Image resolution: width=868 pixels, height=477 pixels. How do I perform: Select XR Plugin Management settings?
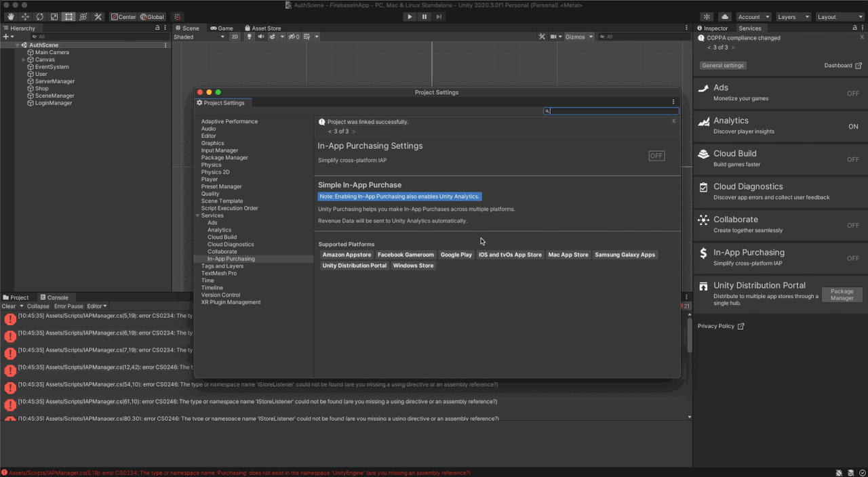(x=231, y=302)
